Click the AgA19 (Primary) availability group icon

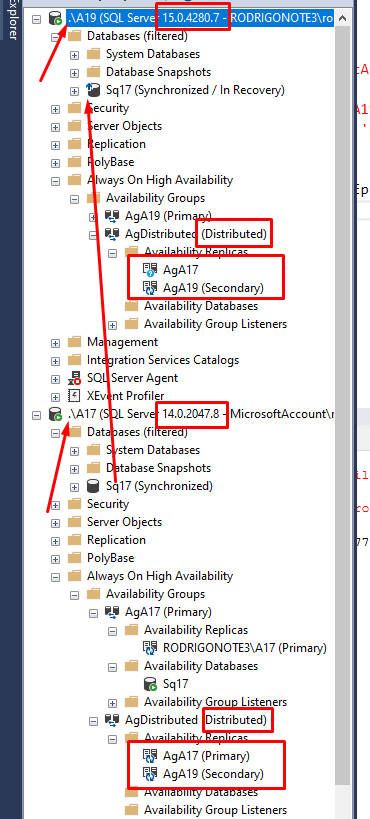tap(112, 216)
